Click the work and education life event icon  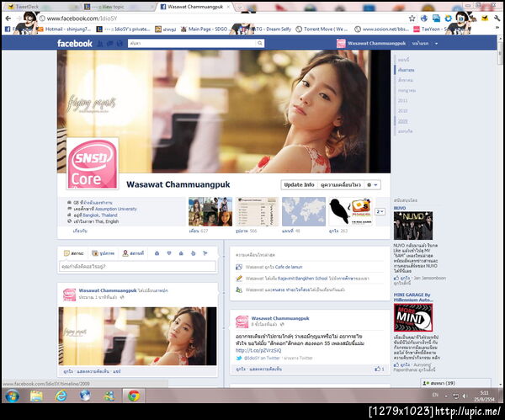tap(157, 253)
